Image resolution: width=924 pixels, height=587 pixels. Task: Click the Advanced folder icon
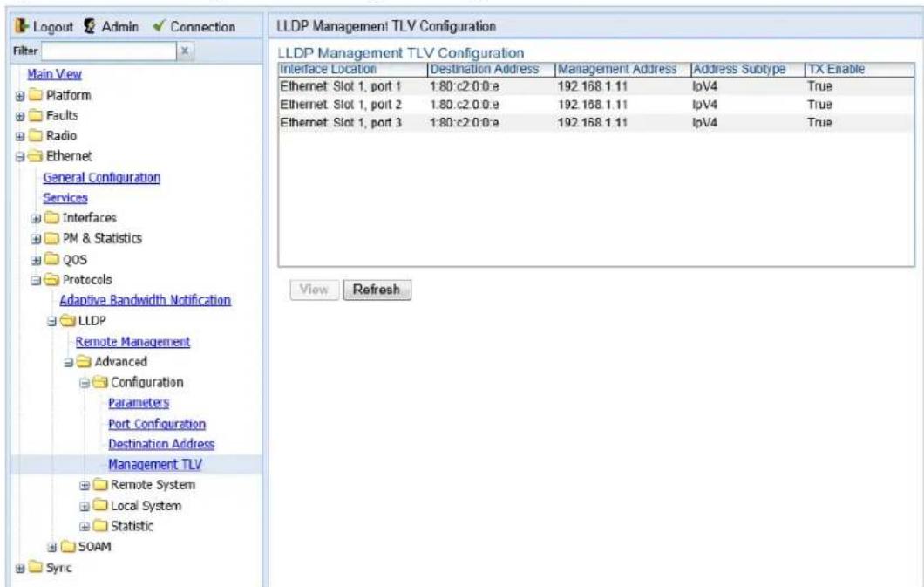85,361
